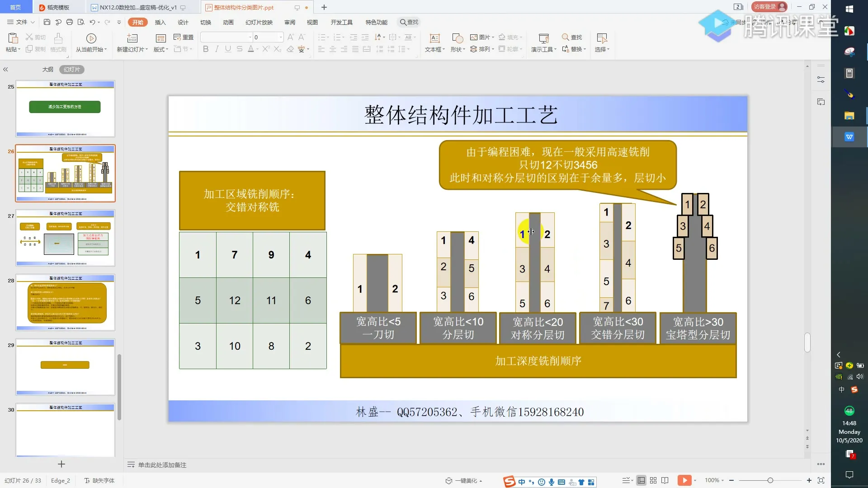Open the 排列 arrange dropdown
868x488 pixels.
482,49
